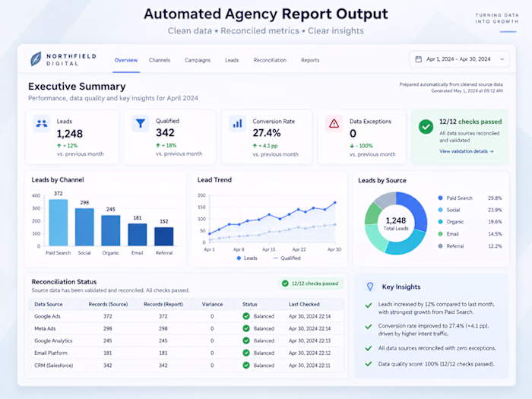Image resolution: width=532 pixels, height=399 pixels.
Task: Click the Qualified funnel icon
Action: 141,123
